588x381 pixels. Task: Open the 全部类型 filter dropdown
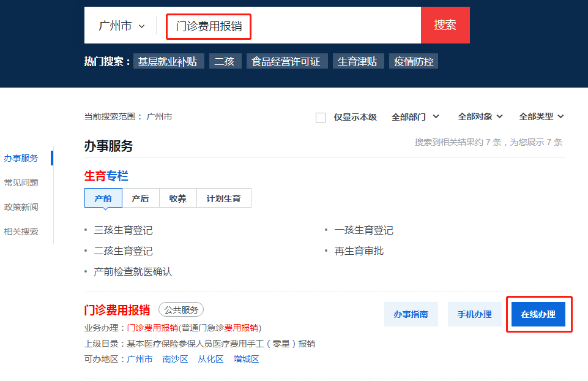click(541, 116)
